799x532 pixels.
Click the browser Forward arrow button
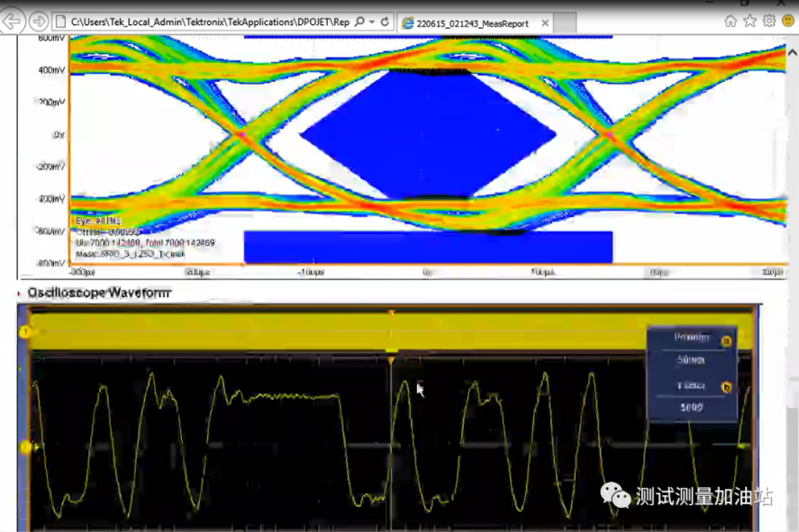[x=38, y=22]
